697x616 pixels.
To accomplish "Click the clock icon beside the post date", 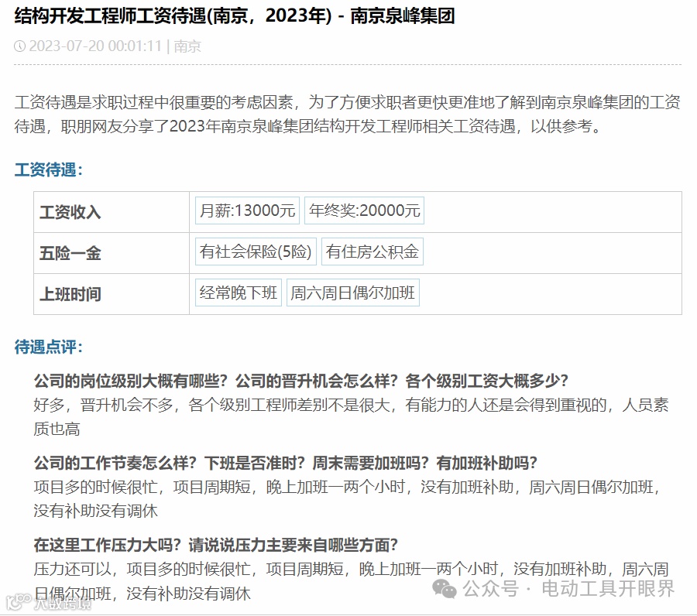I will (x=19, y=46).
